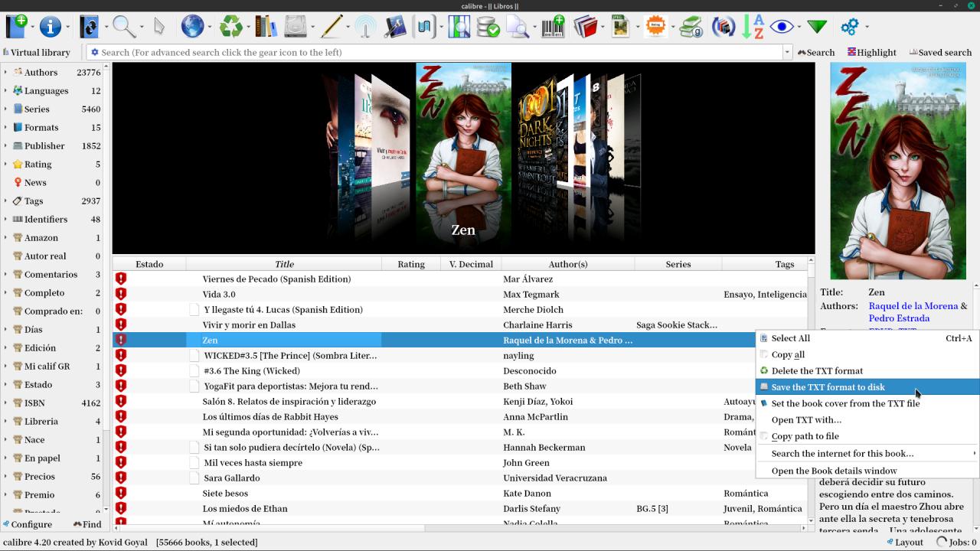Open the calibre library bookshelf icon
The height and width of the screenshot is (551, 980).
[266, 27]
